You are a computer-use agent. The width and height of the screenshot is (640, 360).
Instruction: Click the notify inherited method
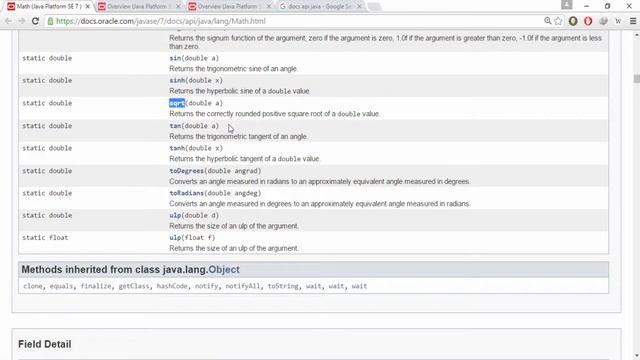pyautogui.click(x=206, y=286)
